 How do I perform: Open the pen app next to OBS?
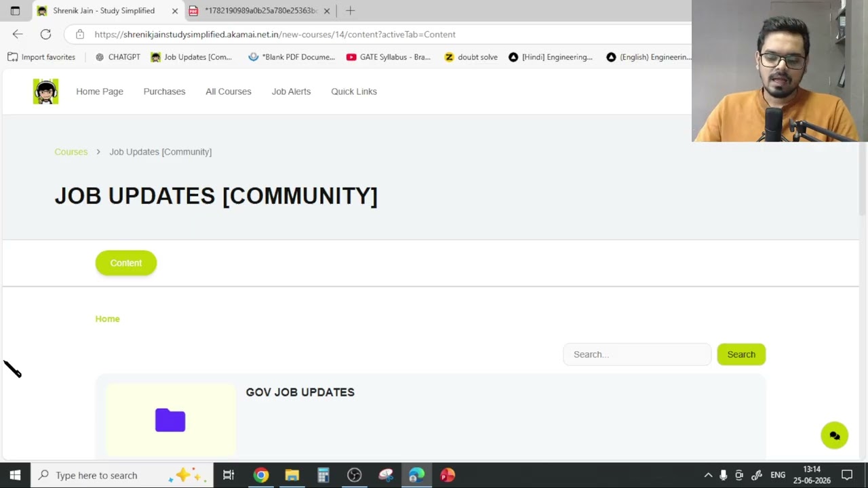pos(386,475)
